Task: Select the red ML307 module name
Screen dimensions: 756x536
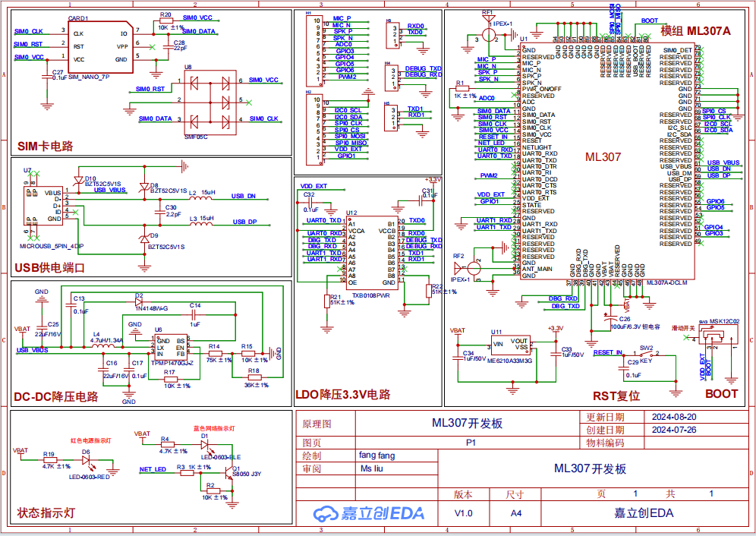Action: pos(603,157)
